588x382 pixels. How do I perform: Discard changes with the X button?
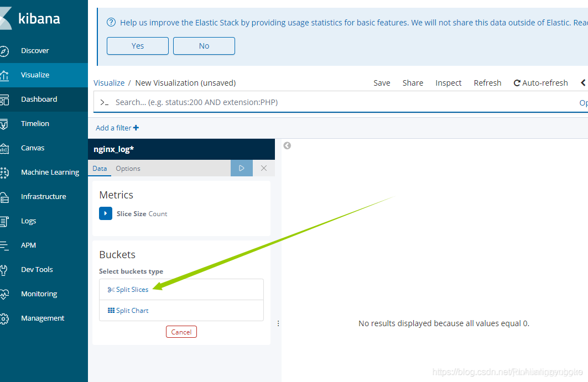point(264,168)
